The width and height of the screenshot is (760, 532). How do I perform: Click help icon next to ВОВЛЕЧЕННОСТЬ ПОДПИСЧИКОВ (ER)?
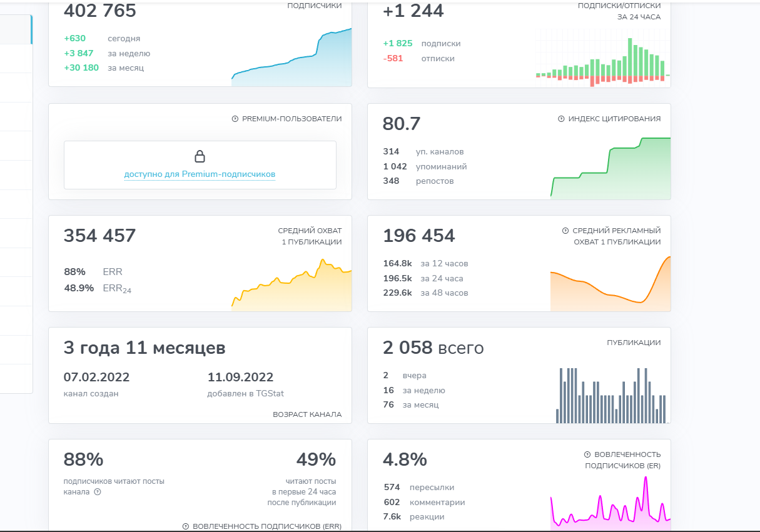(587, 454)
